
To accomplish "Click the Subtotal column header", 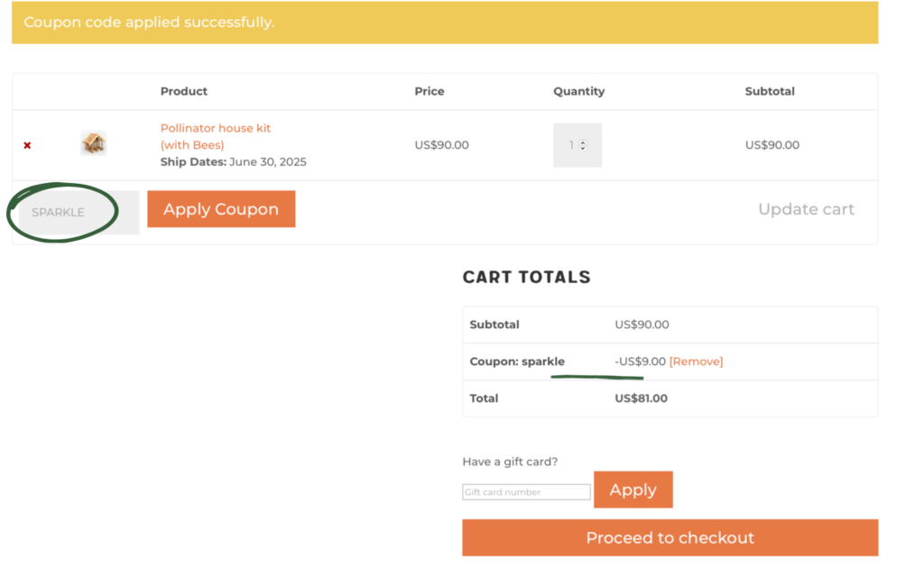I will (x=770, y=91).
